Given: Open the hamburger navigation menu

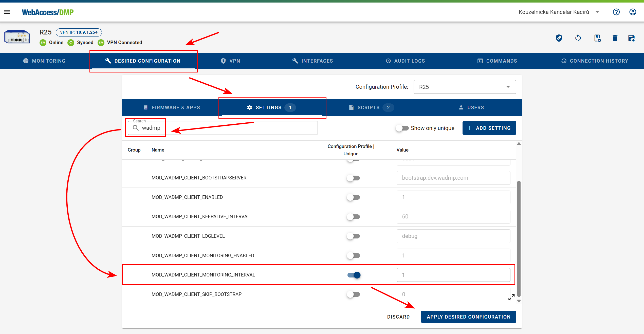Looking at the screenshot, I should coord(7,12).
